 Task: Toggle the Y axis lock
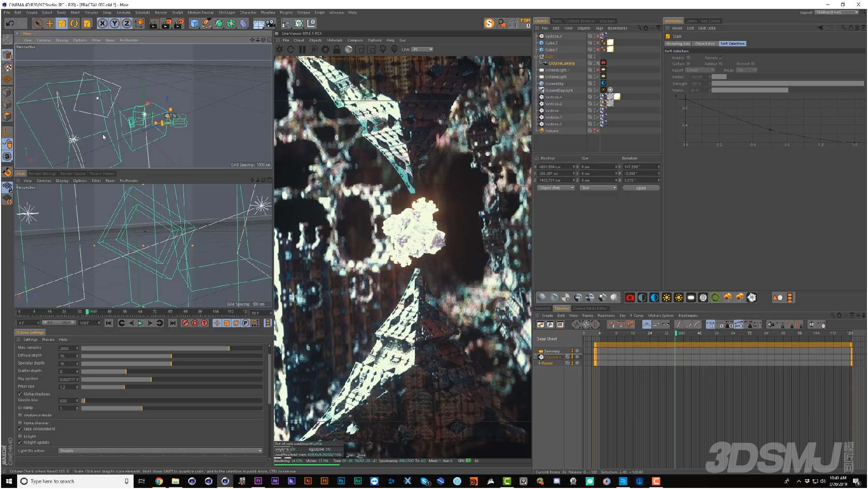[x=114, y=23]
